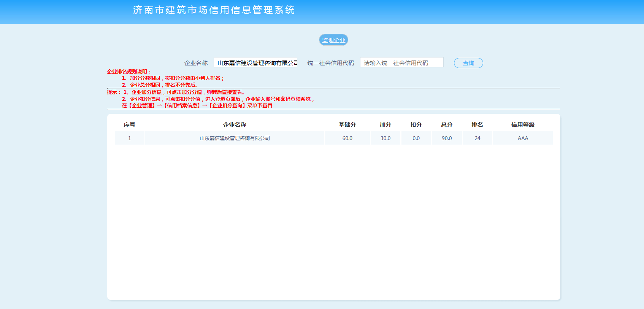Click 基础分 value 60.0

click(x=347, y=138)
